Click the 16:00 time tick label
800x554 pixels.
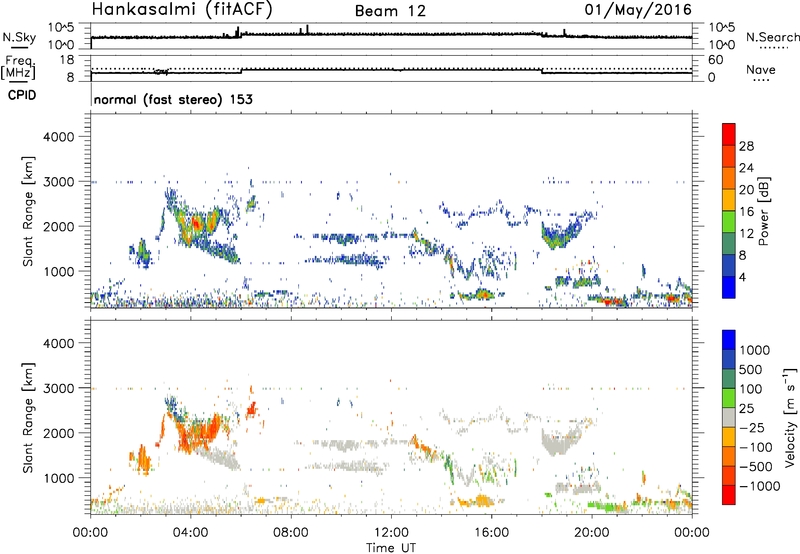point(491,533)
